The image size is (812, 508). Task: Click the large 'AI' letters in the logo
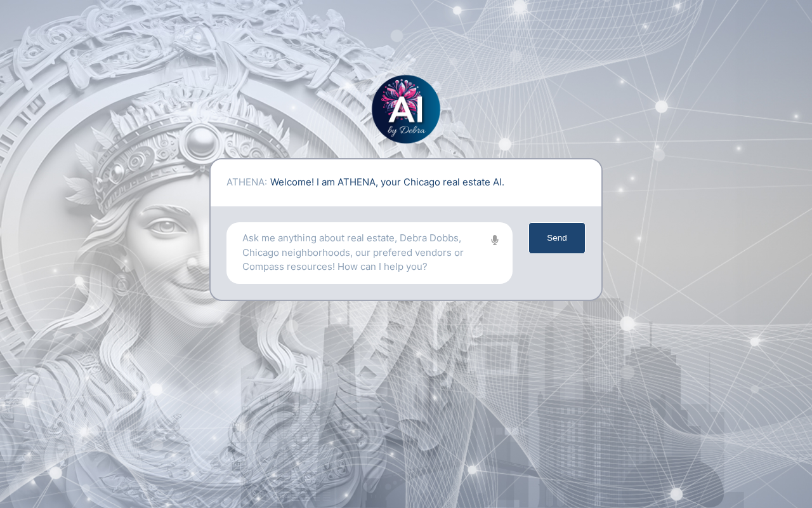click(x=406, y=109)
